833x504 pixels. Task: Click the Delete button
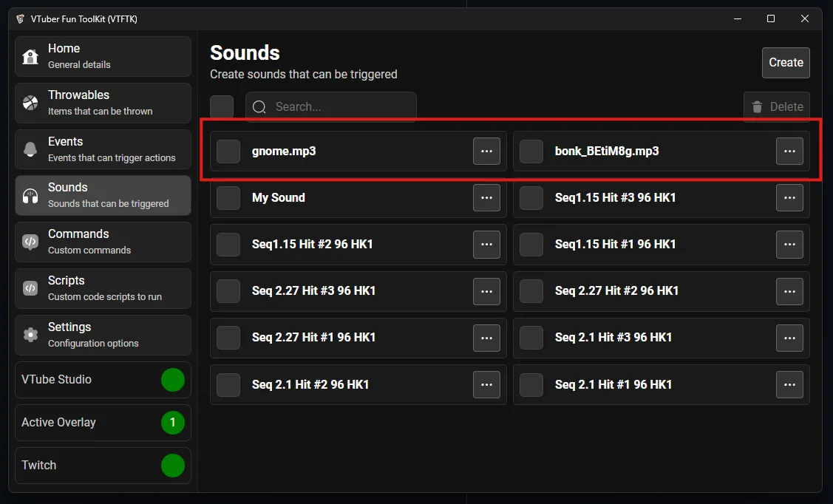pyautogui.click(x=777, y=107)
